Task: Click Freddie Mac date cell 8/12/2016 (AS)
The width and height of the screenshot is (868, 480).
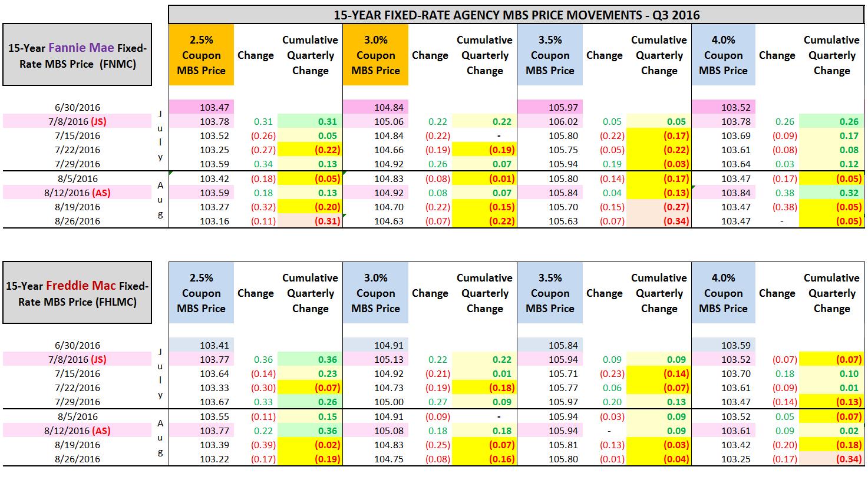Action: pos(77,431)
